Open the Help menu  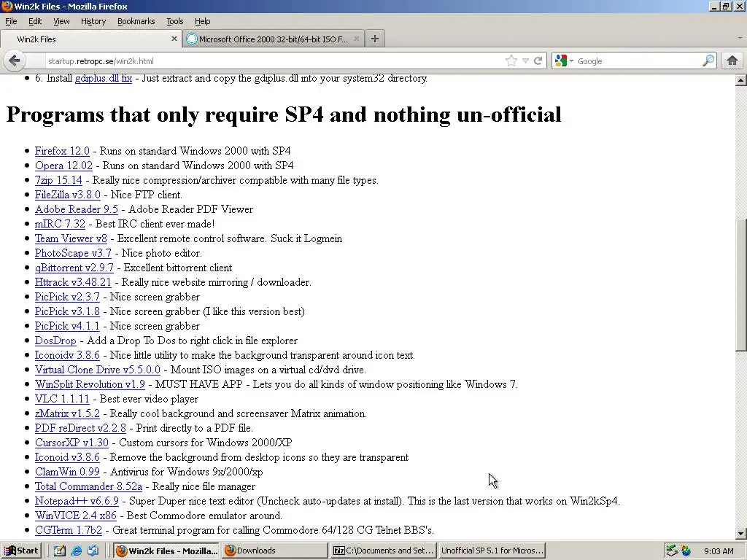point(203,21)
